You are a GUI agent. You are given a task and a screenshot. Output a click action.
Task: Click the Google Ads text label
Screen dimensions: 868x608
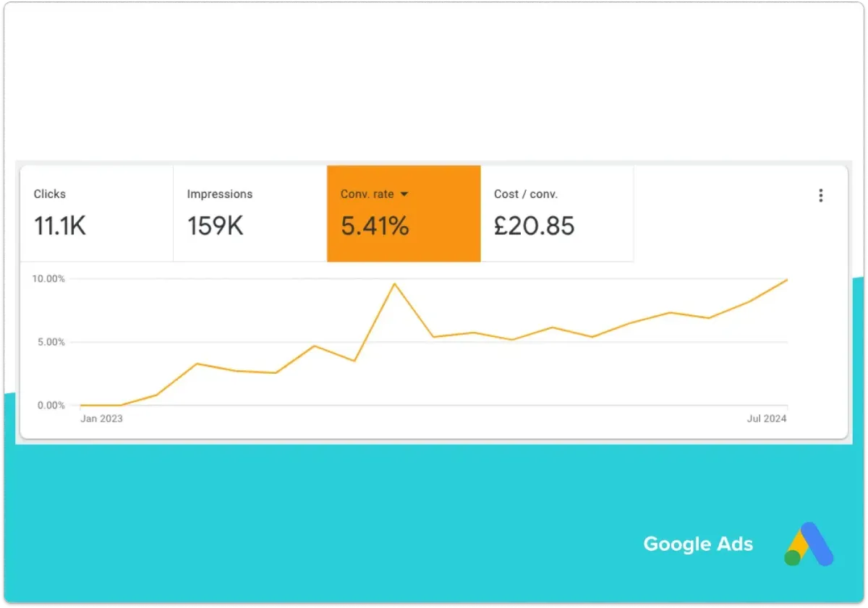click(698, 544)
